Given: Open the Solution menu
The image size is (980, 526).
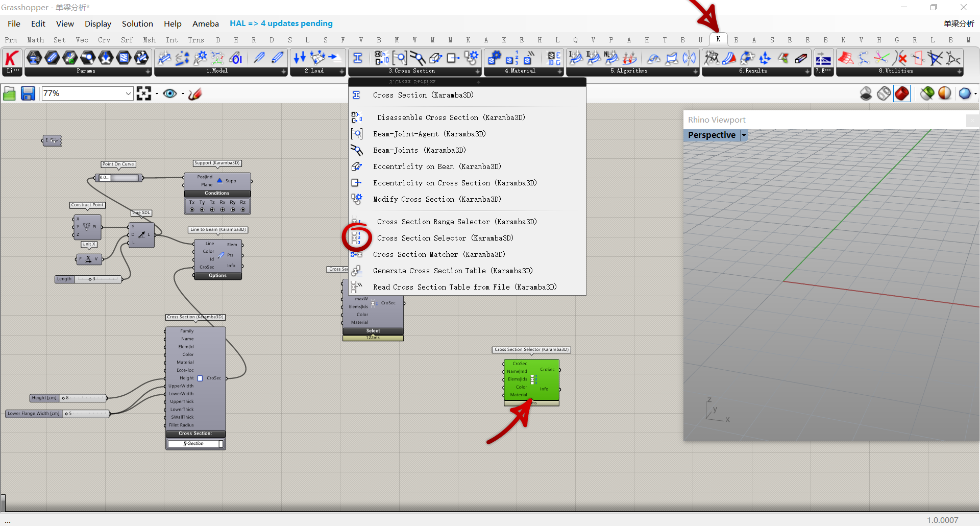Looking at the screenshot, I should [137, 23].
